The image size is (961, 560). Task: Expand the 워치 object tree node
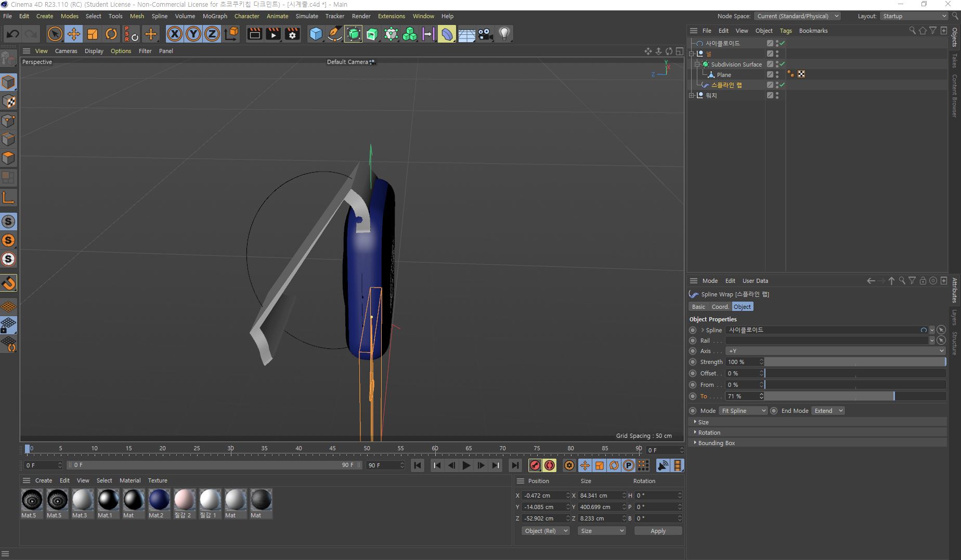point(692,95)
